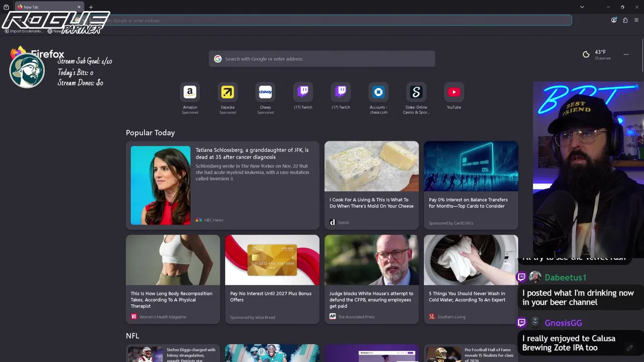The height and width of the screenshot is (362, 644).
Task: Click the Popular Today section heading
Action: (x=150, y=133)
